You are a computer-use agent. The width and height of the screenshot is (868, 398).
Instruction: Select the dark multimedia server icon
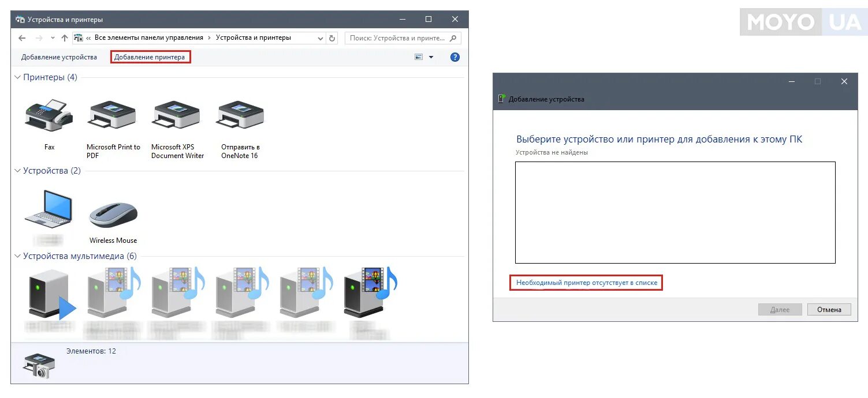coord(370,292)
